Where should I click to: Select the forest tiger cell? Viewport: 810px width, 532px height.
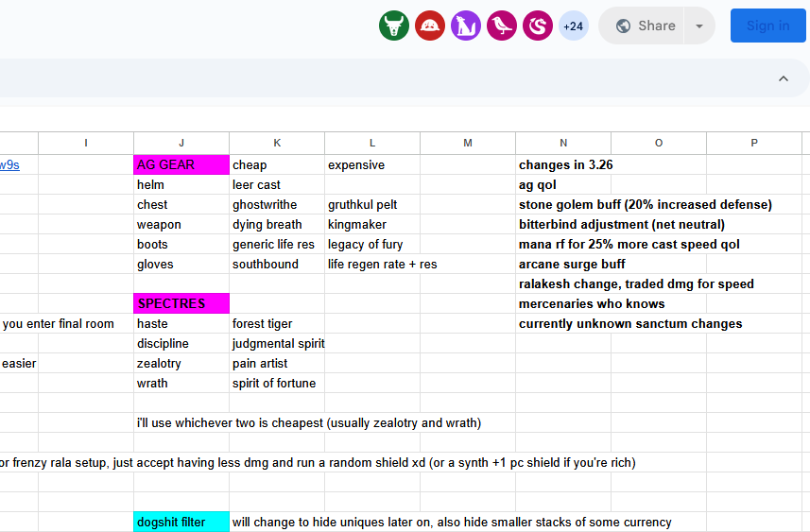click(277, 324)
